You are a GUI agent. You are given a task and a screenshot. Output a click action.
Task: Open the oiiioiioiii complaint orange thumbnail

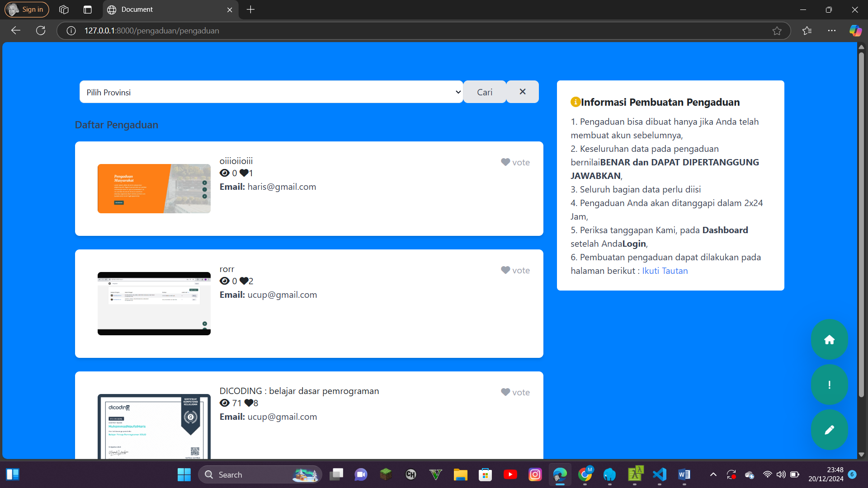[x=154, y=188]
